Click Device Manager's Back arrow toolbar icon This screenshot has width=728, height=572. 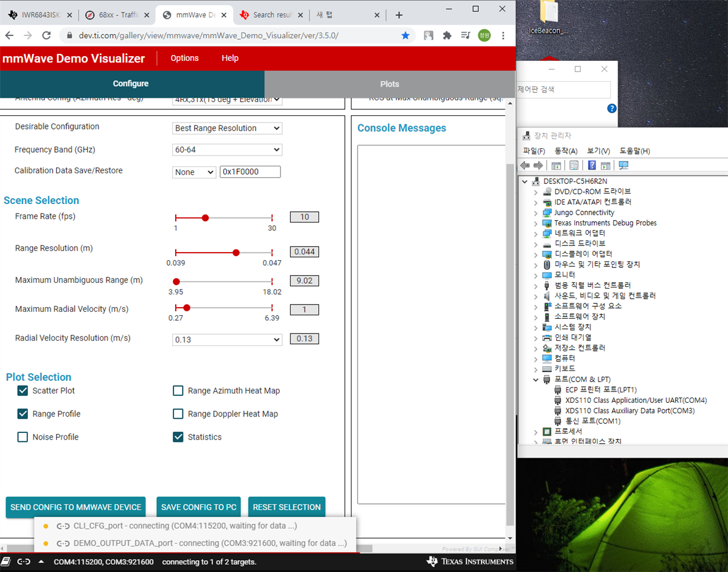[x=525, y=166]
